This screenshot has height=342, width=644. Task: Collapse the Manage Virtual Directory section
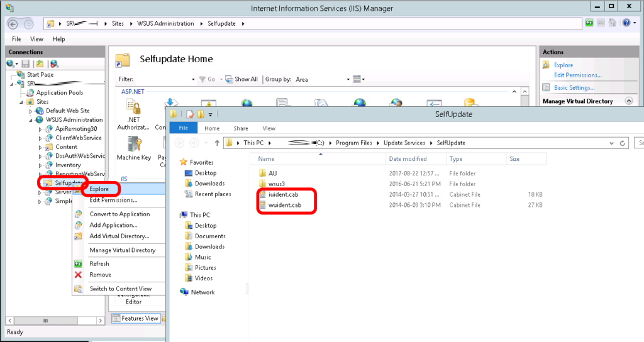coord(628,101)
